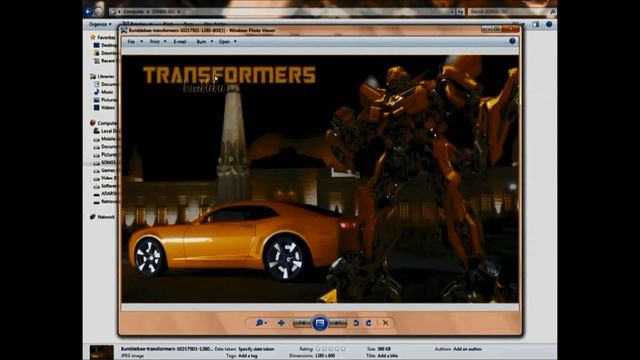Screen dimensions: 640x360
Task: Click the Pictures library icon
Action: 97,100
